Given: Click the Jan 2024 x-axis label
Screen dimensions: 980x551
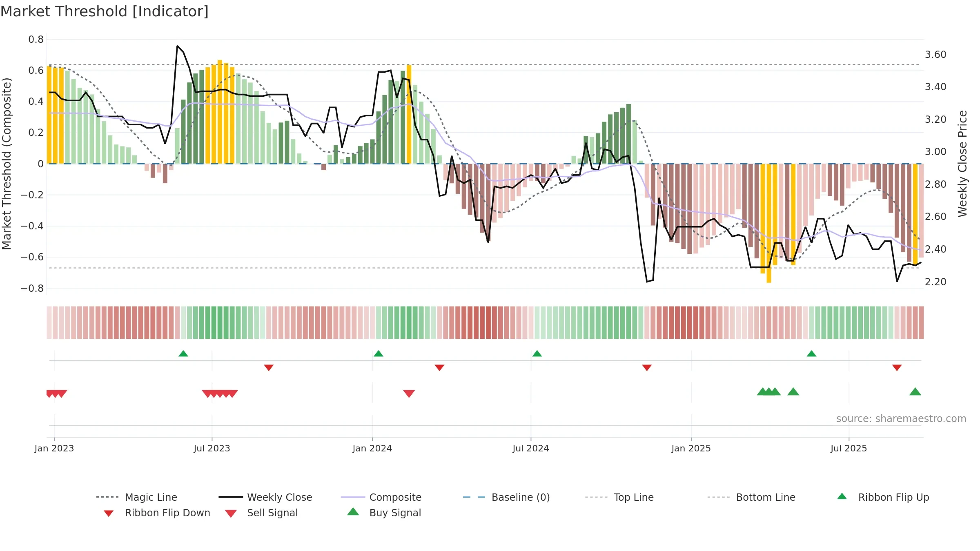Looking at the screenshot, I should tap(372, 449).
